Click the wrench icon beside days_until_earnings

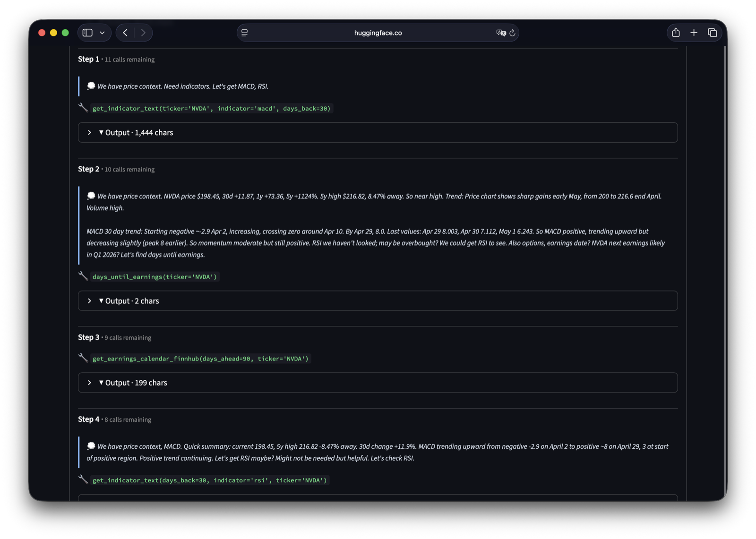(83, 276)
